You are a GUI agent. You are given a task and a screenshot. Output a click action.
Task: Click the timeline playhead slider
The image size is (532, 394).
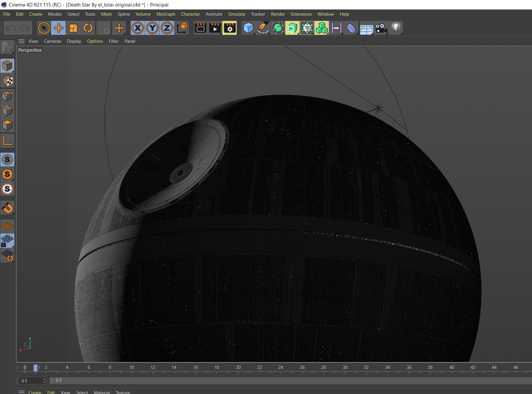pyautogui.click(x=36, y=368)
